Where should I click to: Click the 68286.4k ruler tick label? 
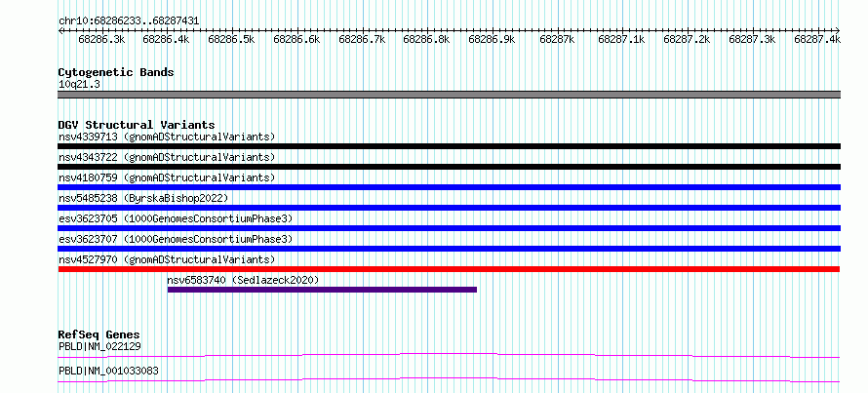[x=166, y=39]
